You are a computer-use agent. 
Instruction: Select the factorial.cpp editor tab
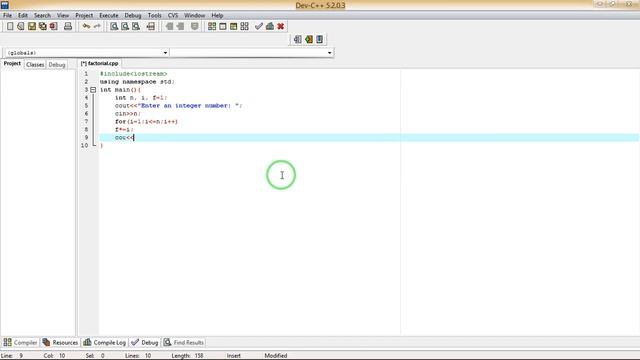click(x=100, y=64)
